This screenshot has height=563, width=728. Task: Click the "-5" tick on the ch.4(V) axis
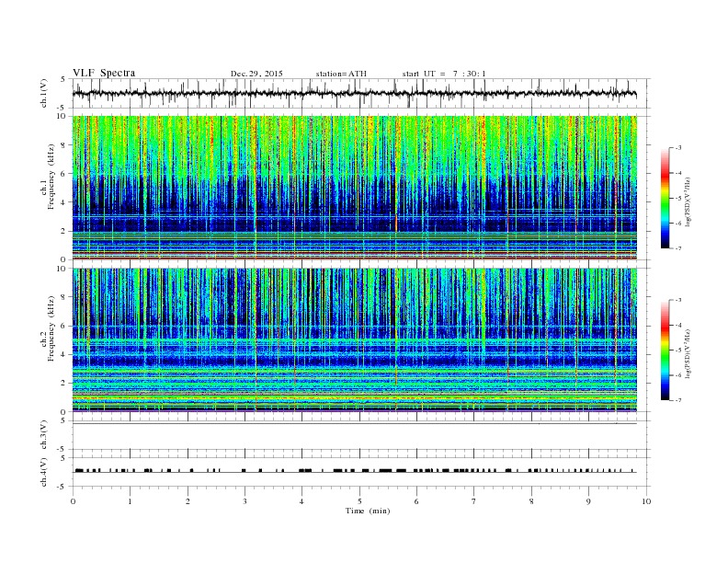coord(63,487)
